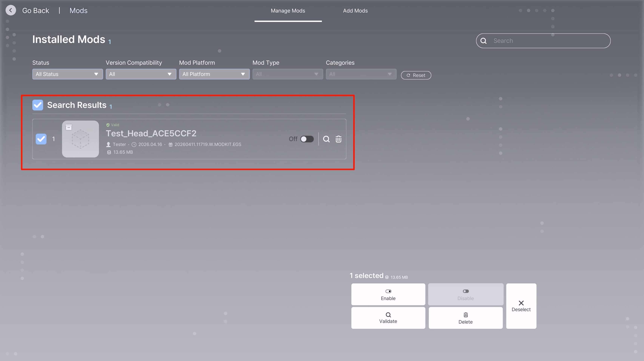Click the Go Back arrow icon
Screen dimensions: 644x361
(x=10, y=10)
